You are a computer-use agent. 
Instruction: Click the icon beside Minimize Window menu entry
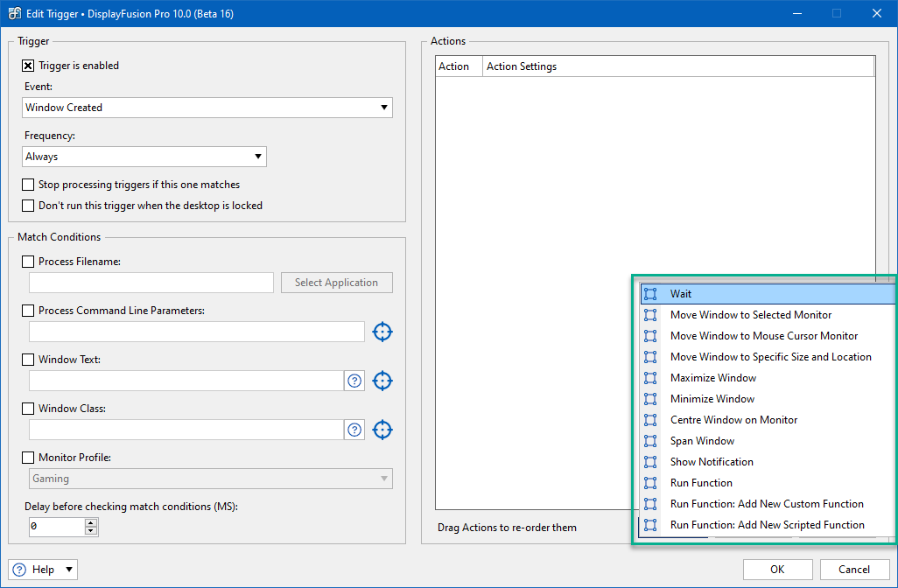650,399
